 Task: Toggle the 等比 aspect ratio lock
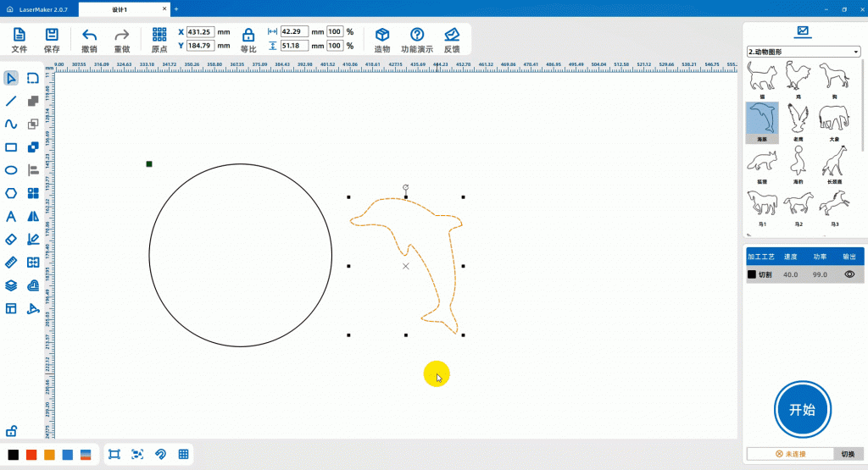pyautogui.click(x=248, y=35)
